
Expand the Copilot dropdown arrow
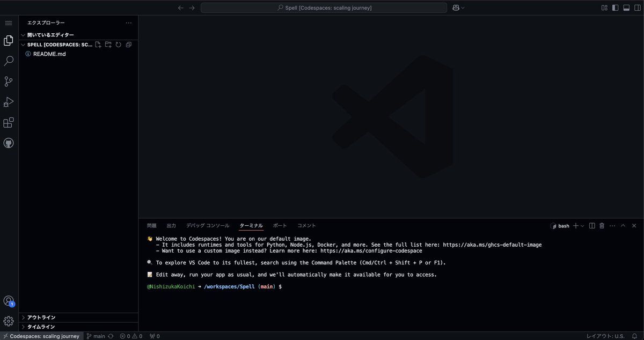[463, 8]
